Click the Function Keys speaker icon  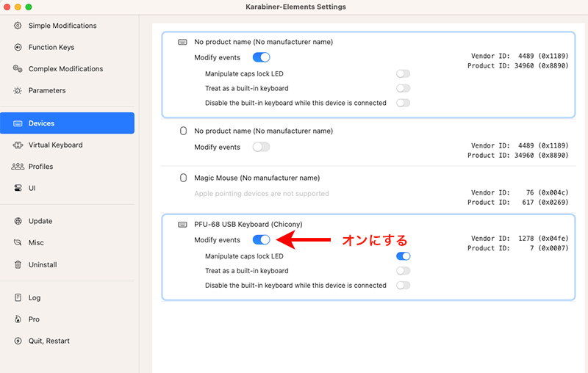coord(18,47)
